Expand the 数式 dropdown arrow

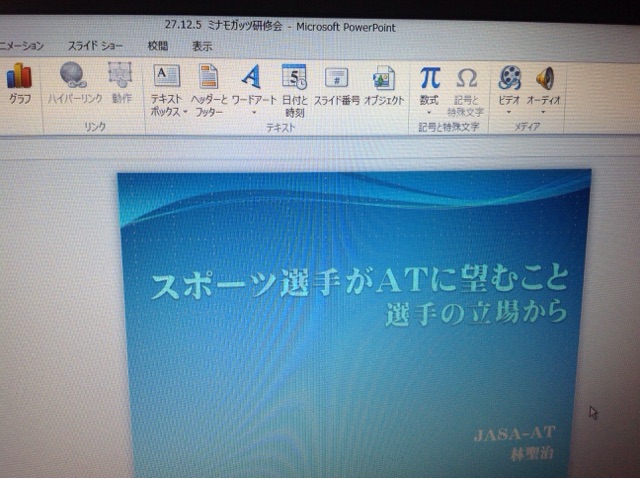(x=429, y=112)
